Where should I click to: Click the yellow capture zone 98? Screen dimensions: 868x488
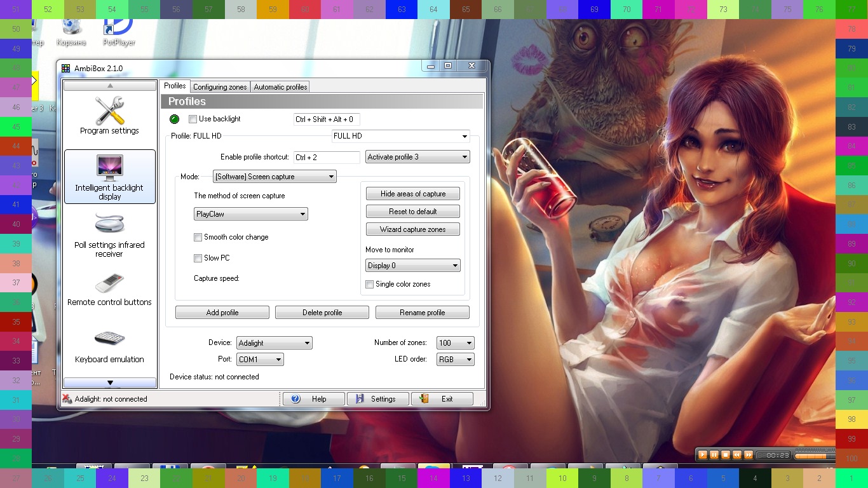tap(851, 419)
